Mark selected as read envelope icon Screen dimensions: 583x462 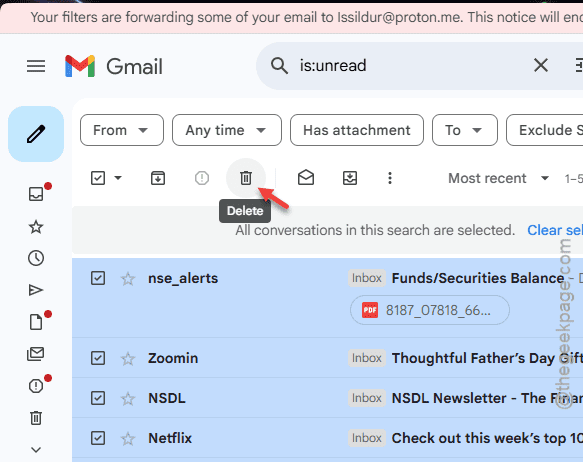coord(306,178)
